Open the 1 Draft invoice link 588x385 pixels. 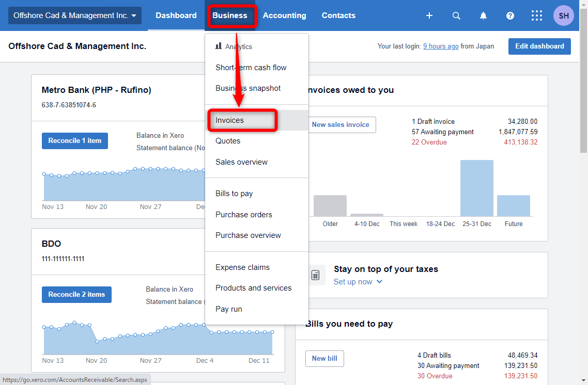[x=433, y=121]
